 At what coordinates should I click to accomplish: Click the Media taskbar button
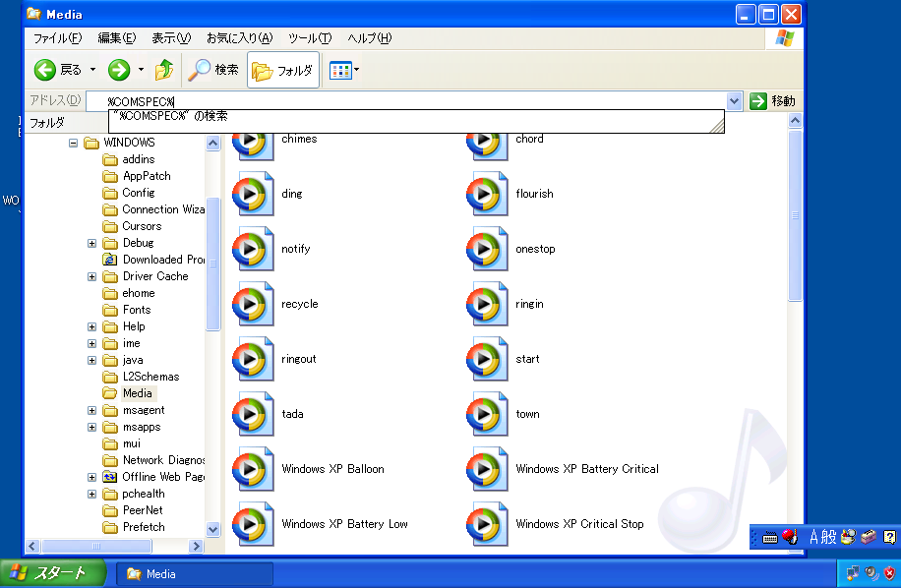click(x=195, y=573)
